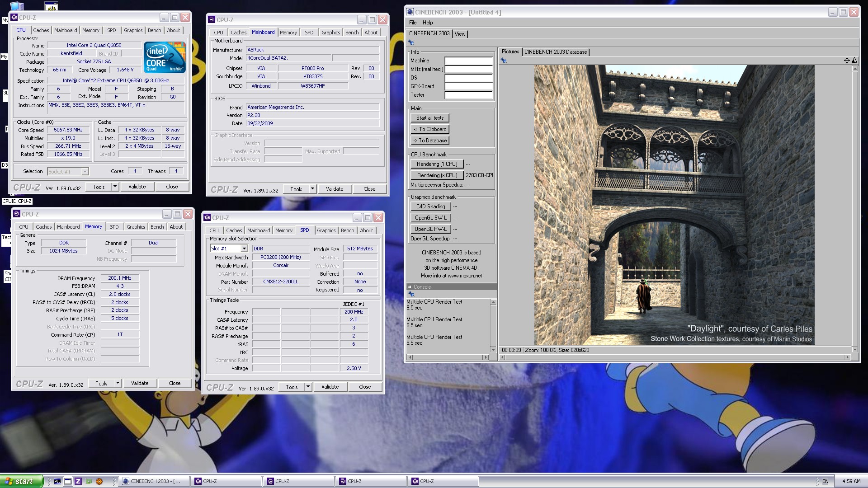Click the DRAM Frequency value 200.1 MHz
This screenshot has height=488, width=868.
(x=120, y=278)
